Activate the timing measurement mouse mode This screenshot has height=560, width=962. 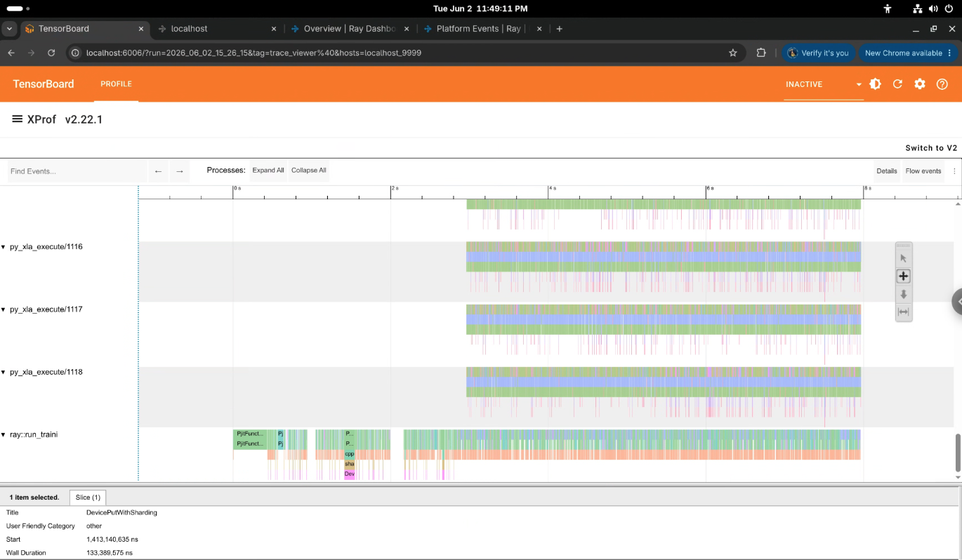(904, 312)
